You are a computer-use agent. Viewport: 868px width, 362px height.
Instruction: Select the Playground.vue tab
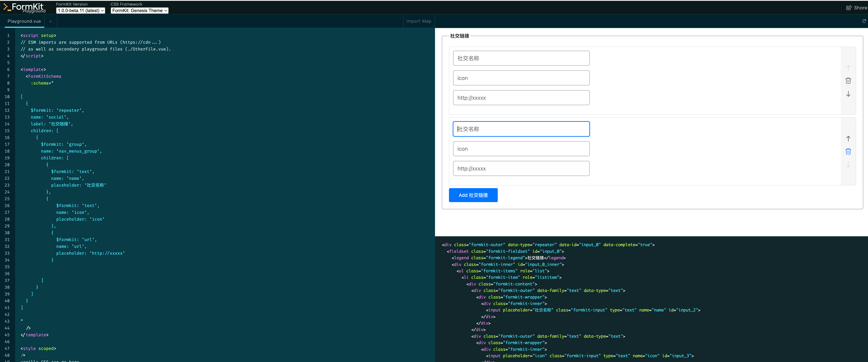pyautogui.click(x=24, y=21)
